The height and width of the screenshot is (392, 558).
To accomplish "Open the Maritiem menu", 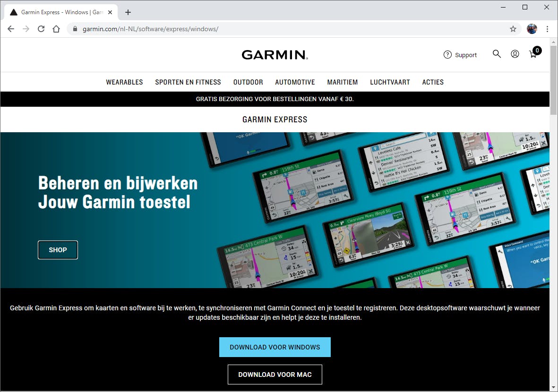I will coord(343,82).
